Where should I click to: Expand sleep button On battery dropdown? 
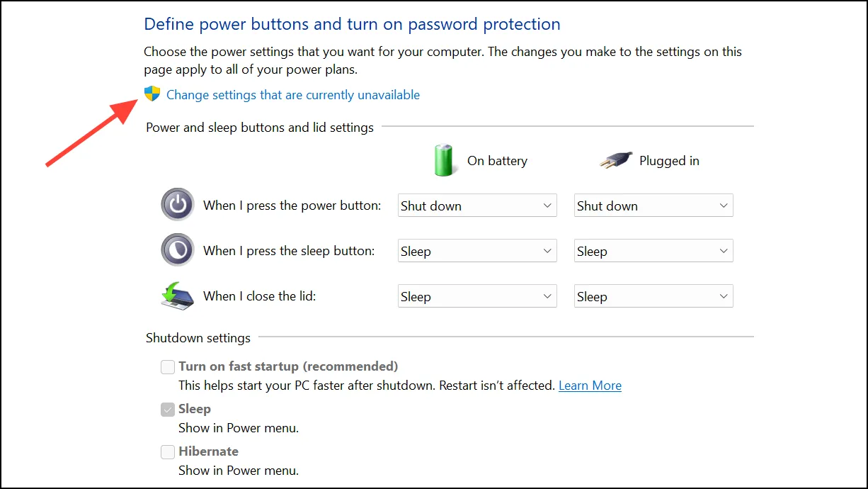[477, 251]
